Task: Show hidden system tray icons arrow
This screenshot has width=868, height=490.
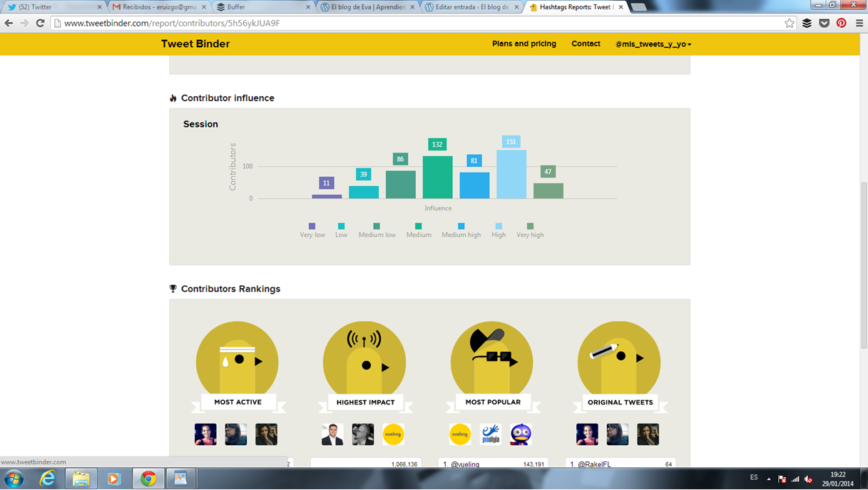Action: (769, 479)
